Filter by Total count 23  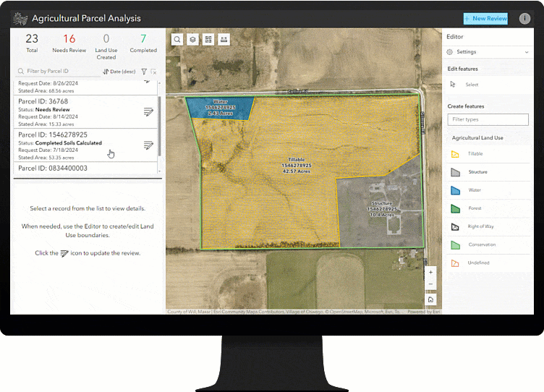pos(32,43)
